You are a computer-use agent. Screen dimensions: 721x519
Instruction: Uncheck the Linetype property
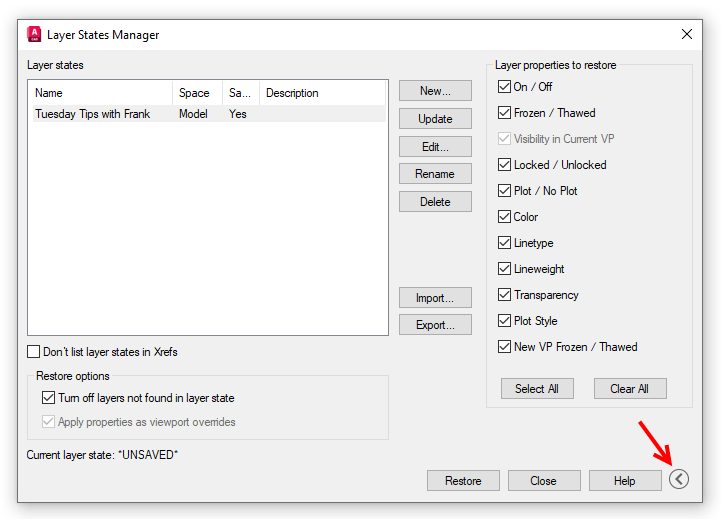505,243
